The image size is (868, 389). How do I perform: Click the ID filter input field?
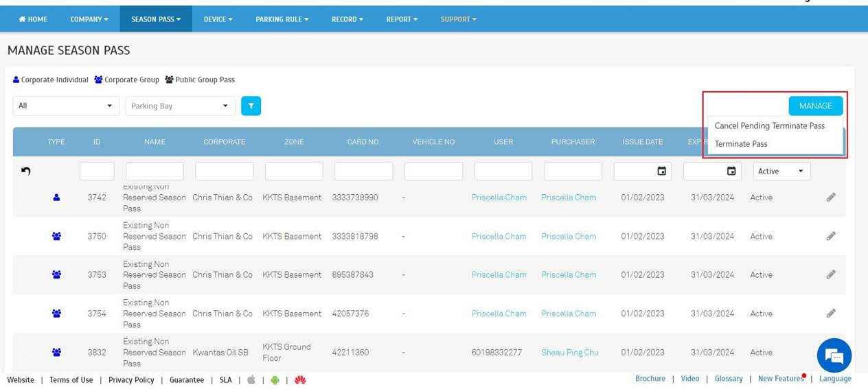pos(97,171)
